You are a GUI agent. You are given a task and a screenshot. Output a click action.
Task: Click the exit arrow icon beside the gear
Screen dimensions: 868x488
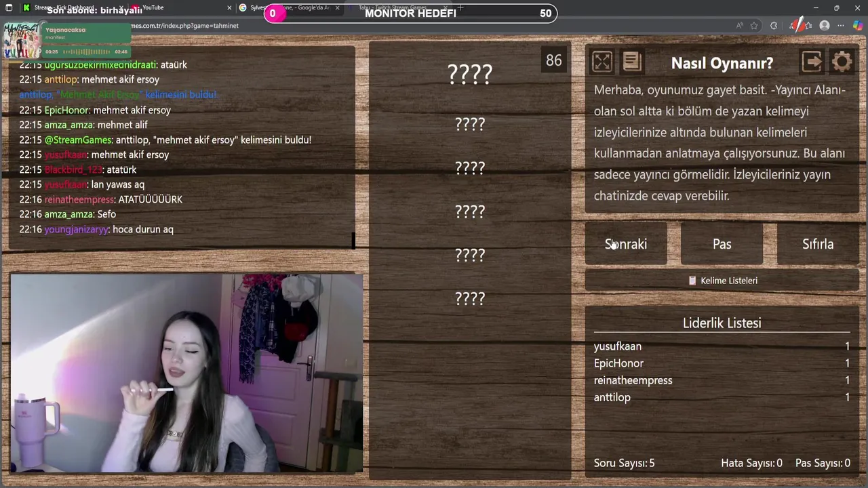812,62
